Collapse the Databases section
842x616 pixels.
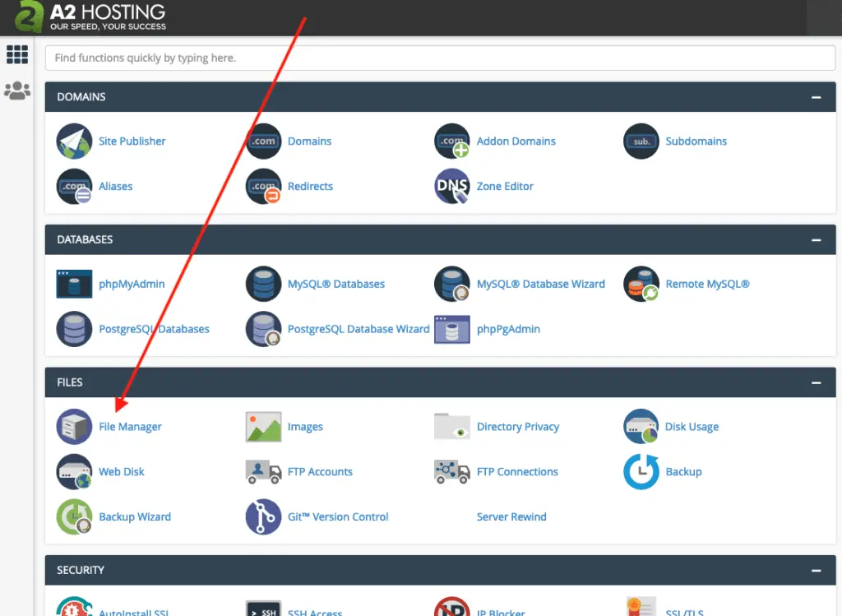(816, 240)
